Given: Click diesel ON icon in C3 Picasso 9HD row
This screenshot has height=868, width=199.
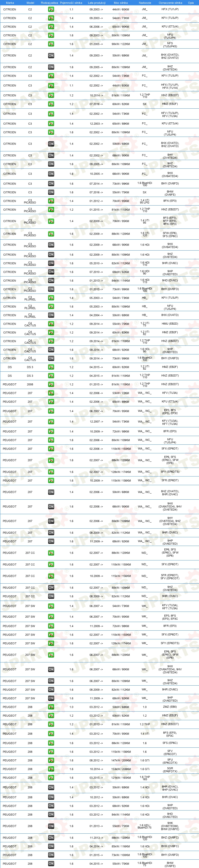Looking at the screenshot, I should click(x=51, y=280).
